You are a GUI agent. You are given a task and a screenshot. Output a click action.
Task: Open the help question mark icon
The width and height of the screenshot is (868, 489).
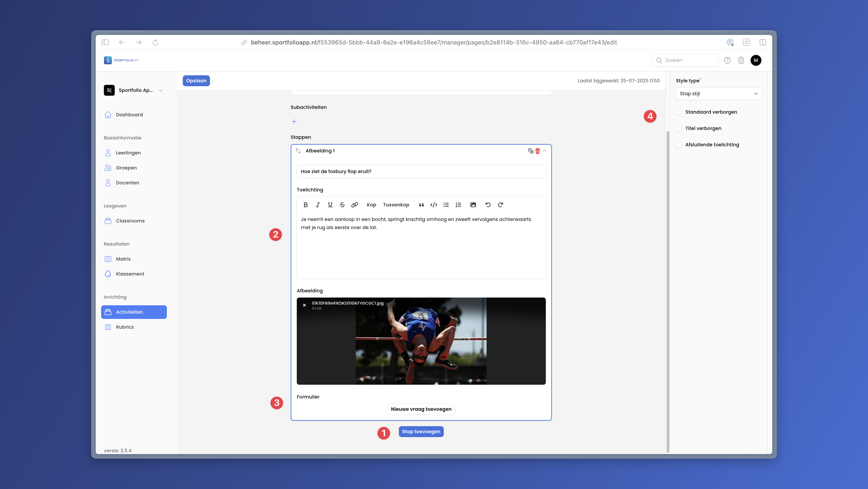pos(727,60)
